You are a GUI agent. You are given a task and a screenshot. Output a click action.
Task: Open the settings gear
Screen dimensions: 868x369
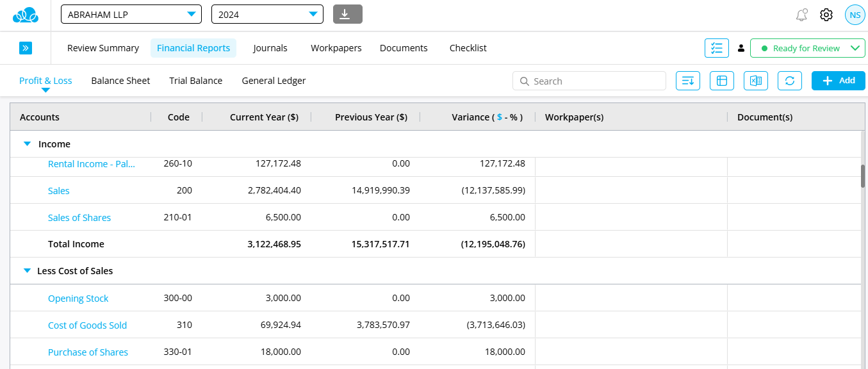click(x=826, y=15)
